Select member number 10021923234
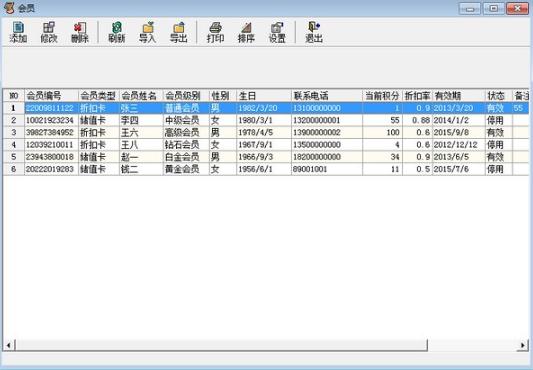The image size is (533, 370). point(51,120)
